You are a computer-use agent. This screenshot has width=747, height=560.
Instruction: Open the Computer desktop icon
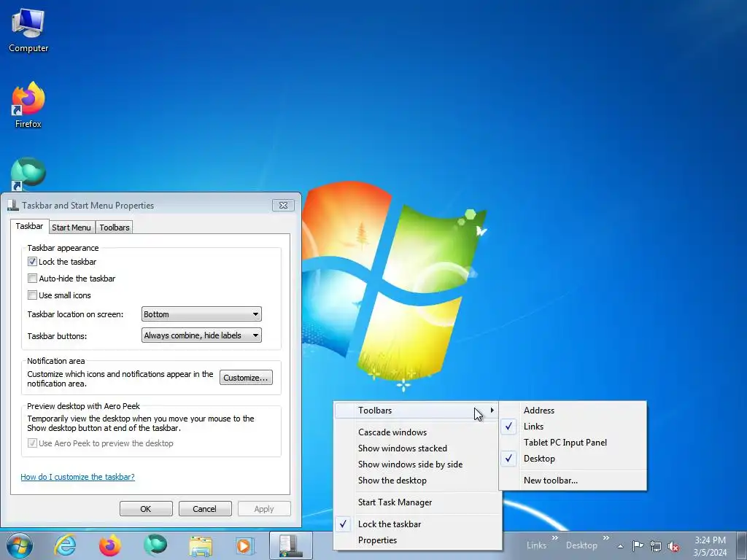click(x=28, y=31)
